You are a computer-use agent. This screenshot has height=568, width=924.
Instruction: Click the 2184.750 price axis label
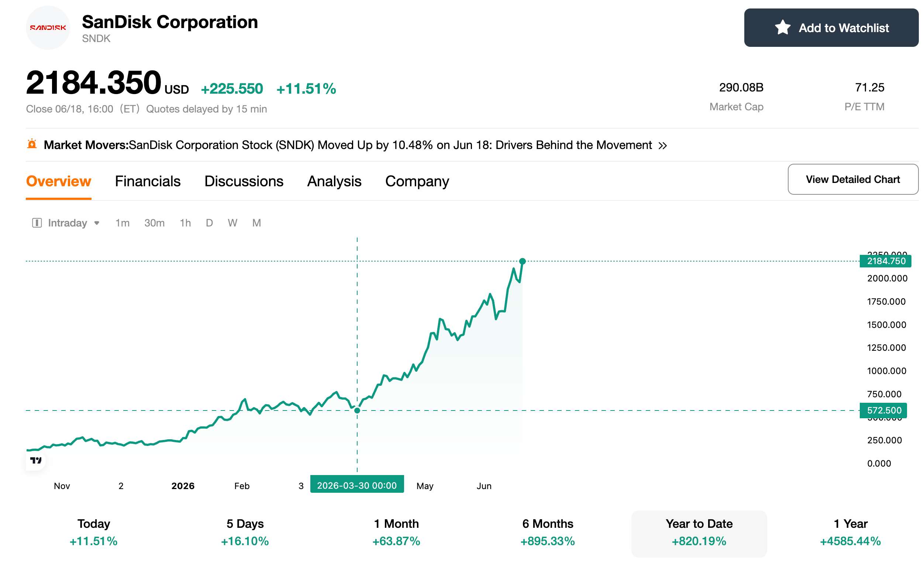(x=885, y=261)
